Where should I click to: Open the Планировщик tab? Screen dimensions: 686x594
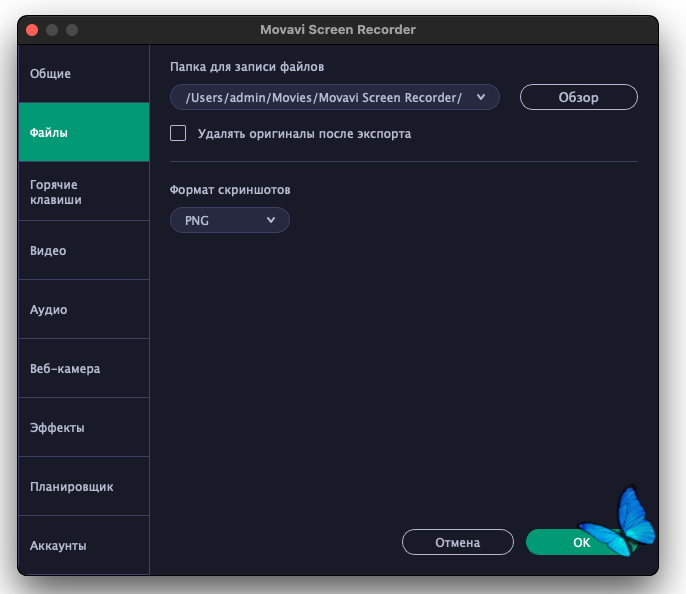(84, 486)
